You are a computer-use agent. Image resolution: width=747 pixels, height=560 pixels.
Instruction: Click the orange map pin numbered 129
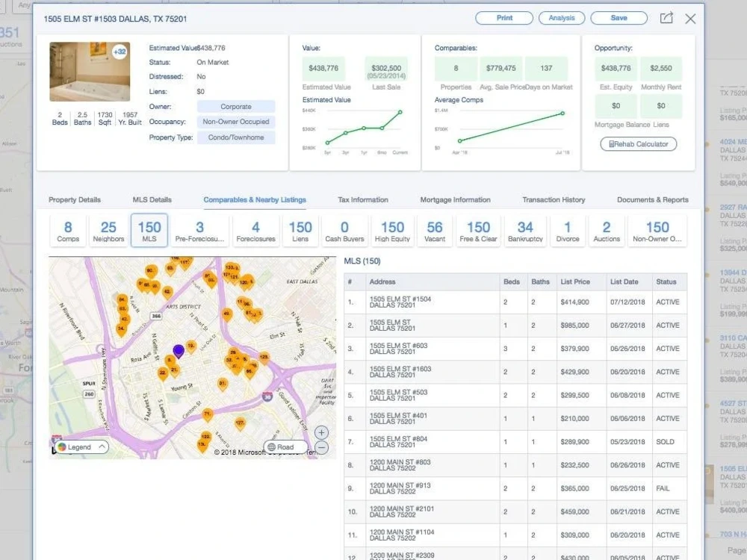264,358
